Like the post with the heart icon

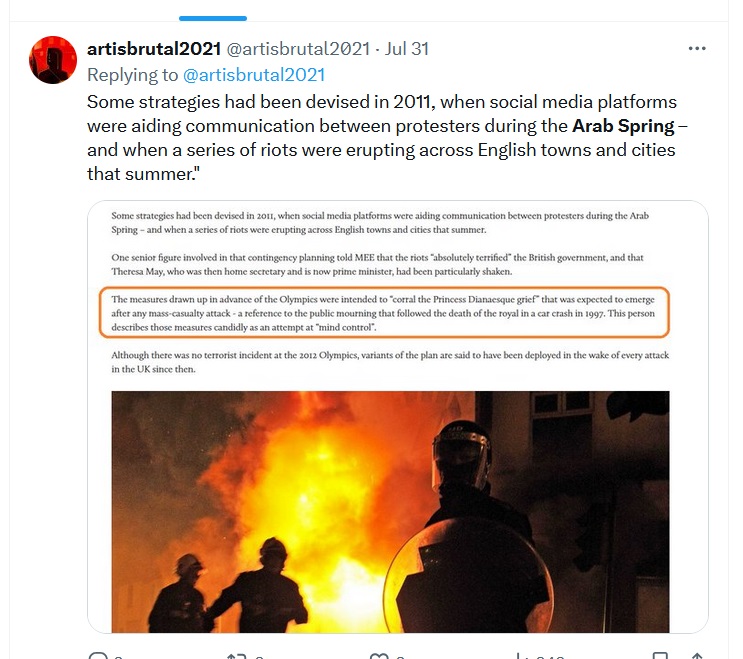coord(379,656)
